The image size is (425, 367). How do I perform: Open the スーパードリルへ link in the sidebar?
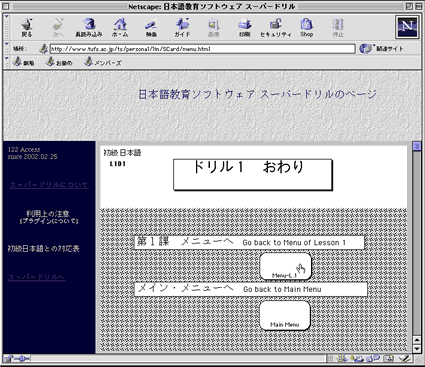click(x=37, y=277)
